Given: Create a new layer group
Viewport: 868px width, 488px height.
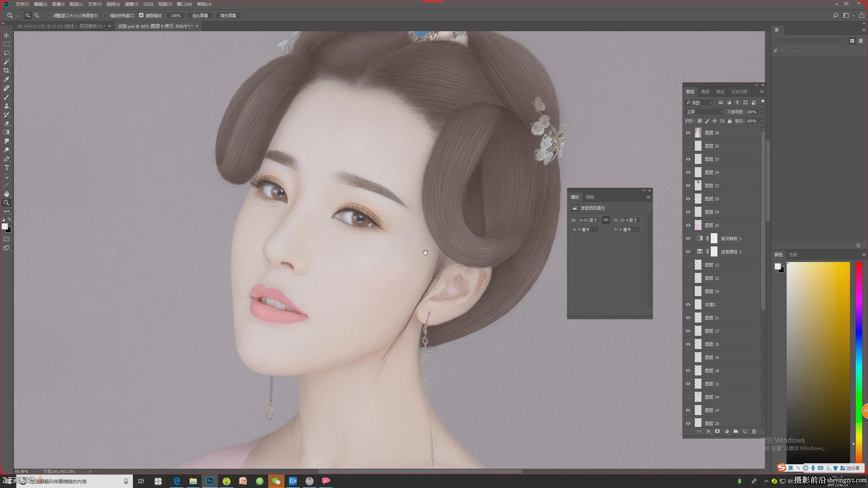Looking at the screenshot, I should pyautogui.click(x=735, y=431).
